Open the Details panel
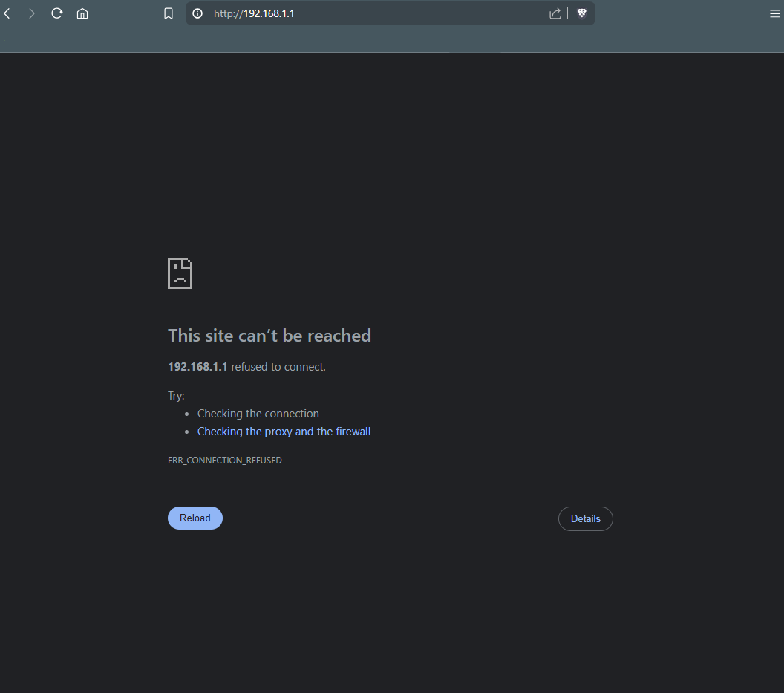784x693 pixels. point(585,518)
